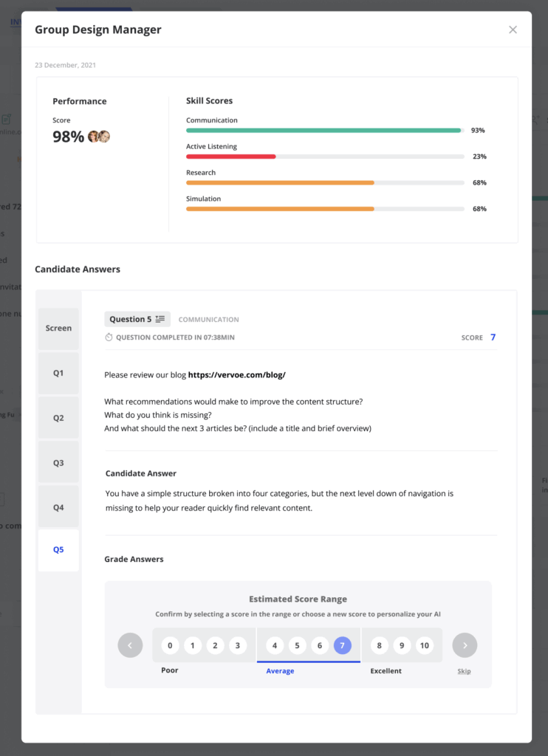Close the Group Design Manager dialog
This screenshot has height=756, width=548.
coord(513,30)
